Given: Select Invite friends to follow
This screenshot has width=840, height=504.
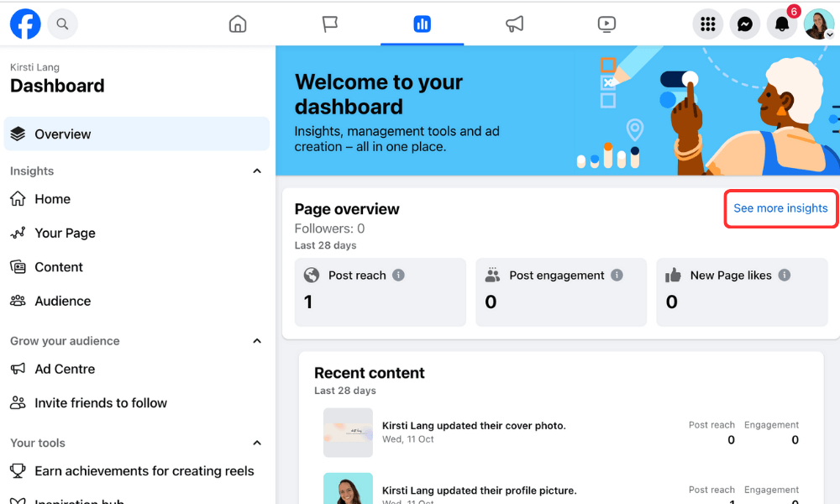Looking at the screenshot, I should click(x=99, y=402).
